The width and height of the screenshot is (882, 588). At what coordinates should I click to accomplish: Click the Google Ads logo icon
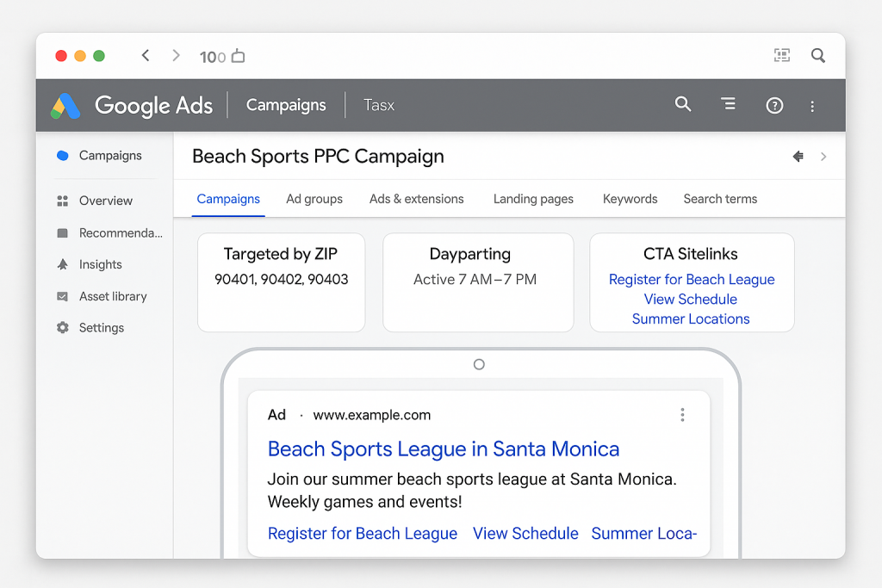(x=65, y=106)
